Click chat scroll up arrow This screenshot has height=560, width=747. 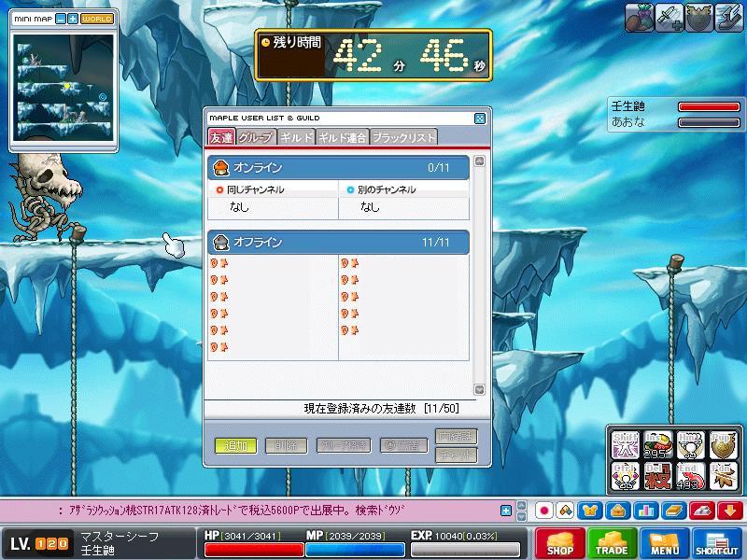(522, 505)
